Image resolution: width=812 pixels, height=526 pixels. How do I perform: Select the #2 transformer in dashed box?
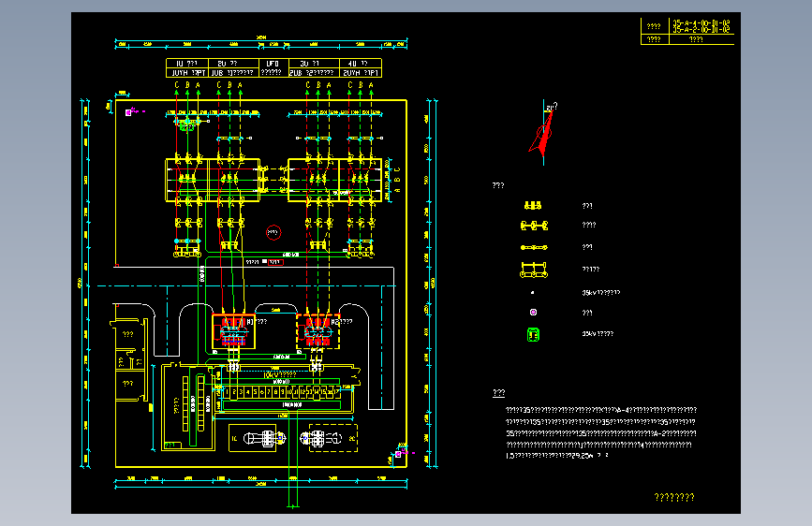pos(318,331)
